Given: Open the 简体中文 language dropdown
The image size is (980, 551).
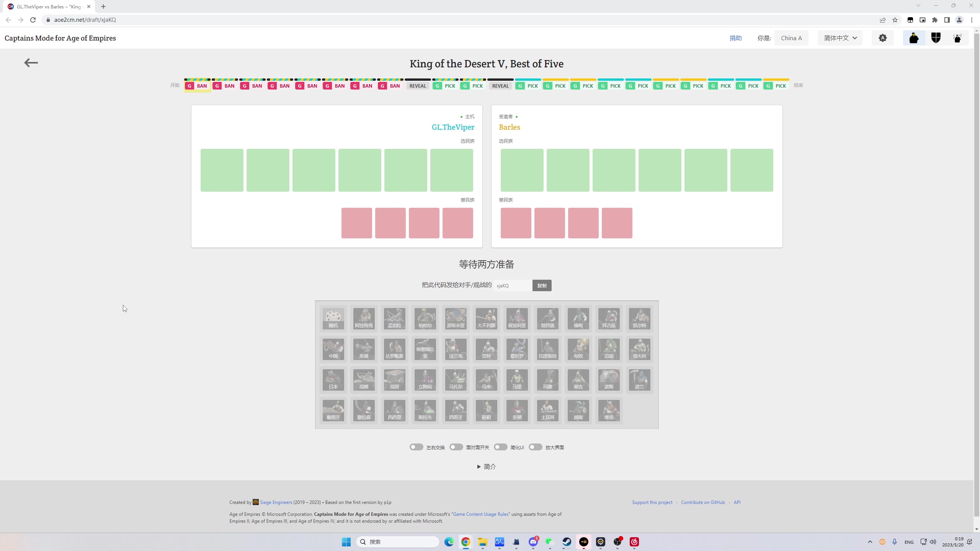Looking at the screenshot, I should [840, 38].
